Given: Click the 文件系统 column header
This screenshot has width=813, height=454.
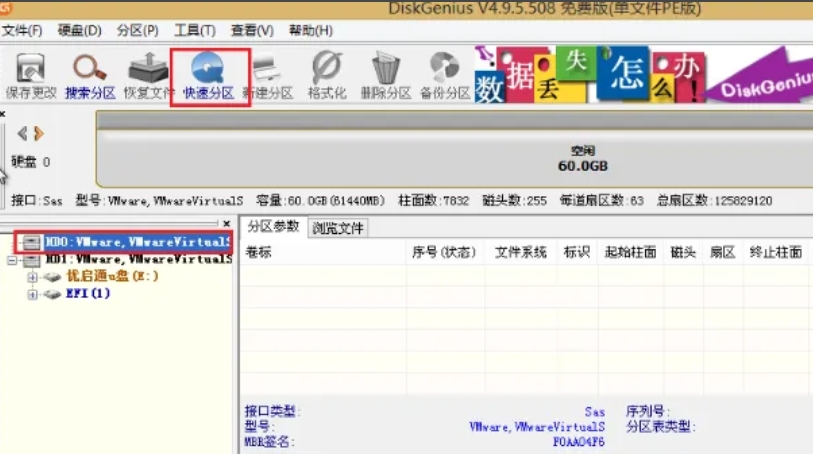Looking at the screenshot, I should click(x=521, y=252).
